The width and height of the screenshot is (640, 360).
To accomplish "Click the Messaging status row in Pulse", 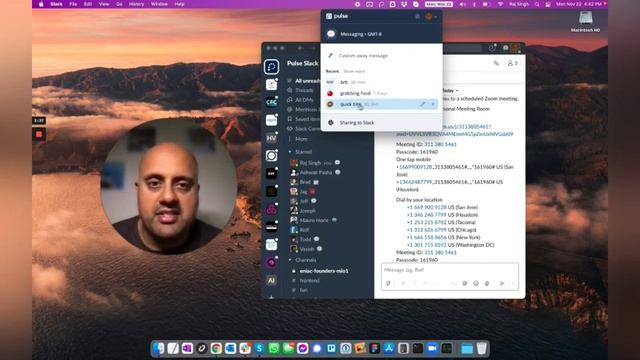I will pyautogui.click(x=381, y=34).
